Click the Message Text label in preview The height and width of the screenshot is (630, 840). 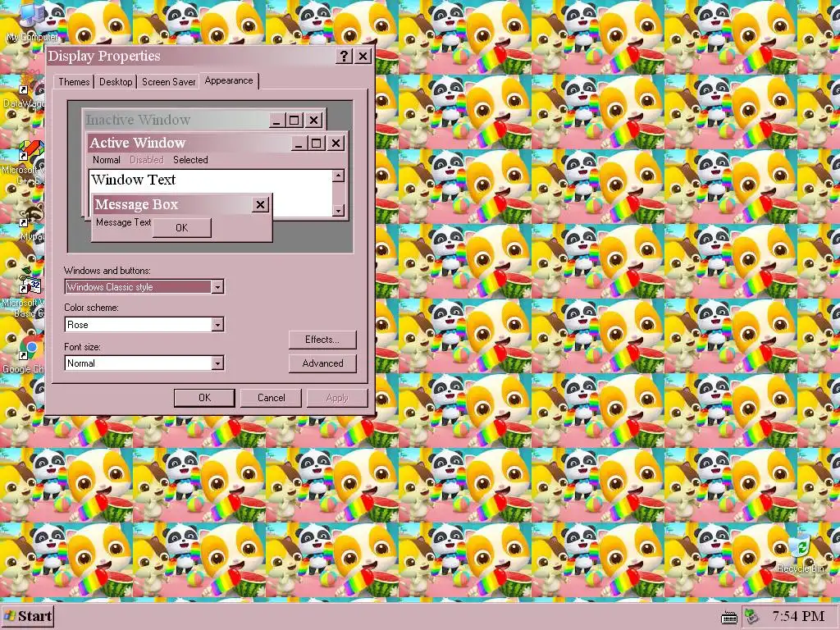tap(123, 222)
